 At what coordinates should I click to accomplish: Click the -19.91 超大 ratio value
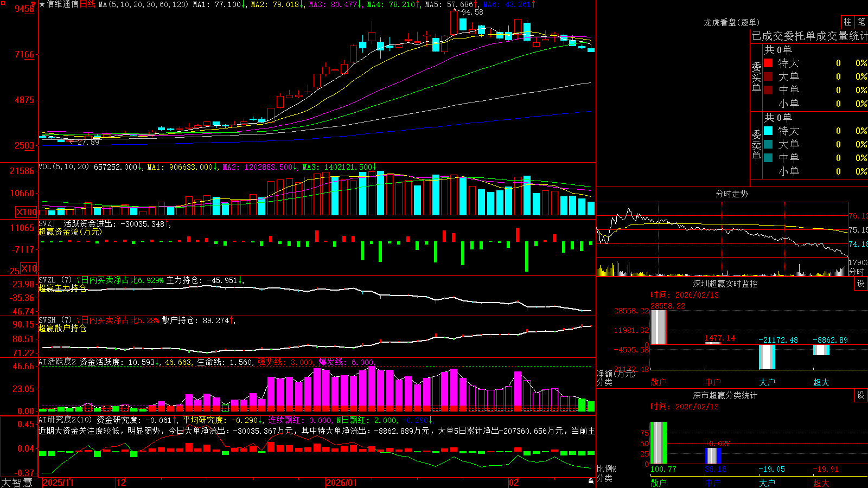tap(826, 469)
